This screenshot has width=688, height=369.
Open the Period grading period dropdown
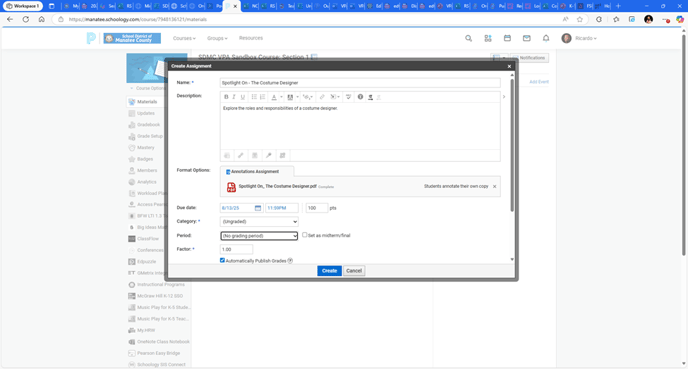click(x=259, y=236)
